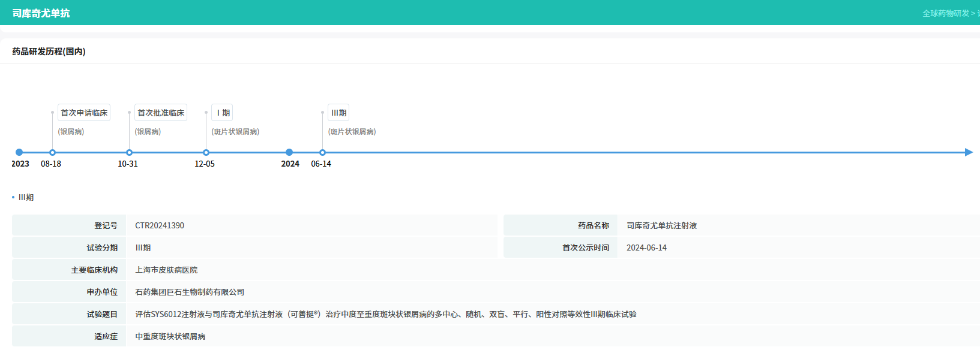The image size is (980, 356).
Task: Click the 2024 year dot on timeline
Action: tap(289, 152)
